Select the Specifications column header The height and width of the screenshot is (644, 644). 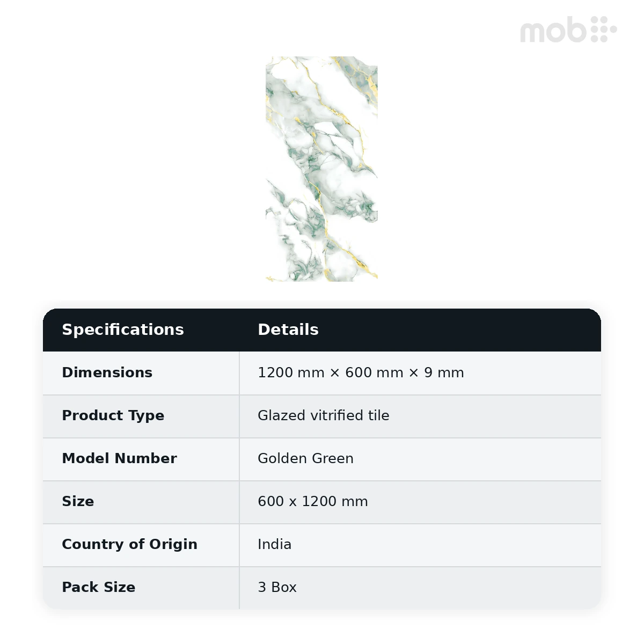point(123,330)
